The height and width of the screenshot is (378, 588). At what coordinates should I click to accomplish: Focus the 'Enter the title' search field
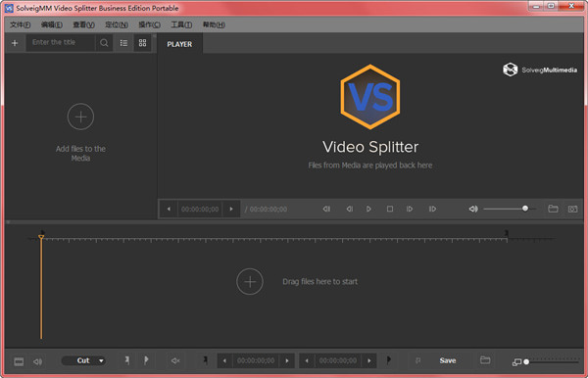(x=61, y=43)
